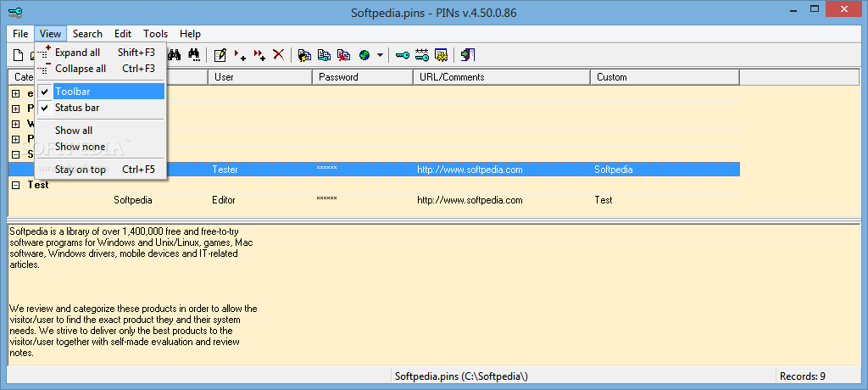This screenshot has height=390, width=868.
Task: Click the double-arrow Add category icon
Action: click(x=259, y=55)
